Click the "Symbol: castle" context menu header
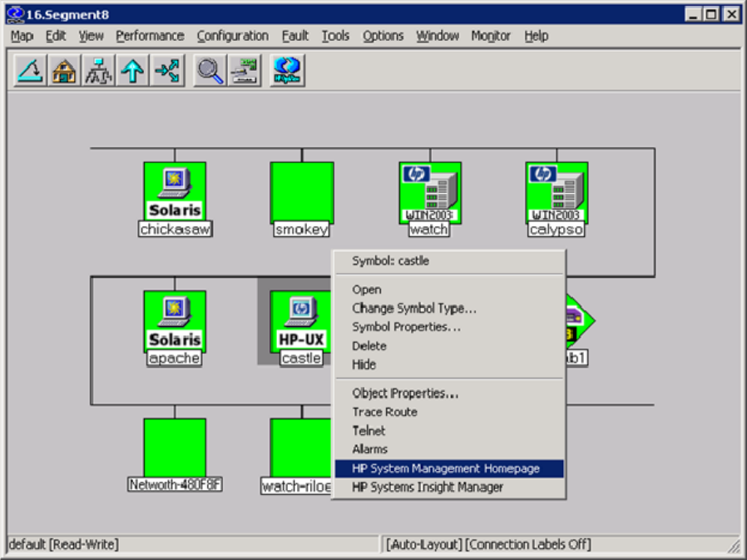 click(391, 260)
